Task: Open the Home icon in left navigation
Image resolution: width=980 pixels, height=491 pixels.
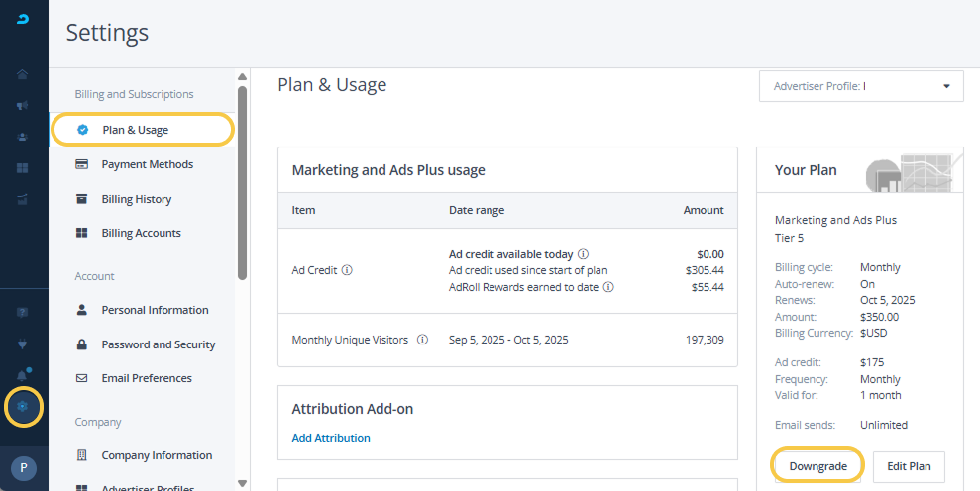Action: 23,74
